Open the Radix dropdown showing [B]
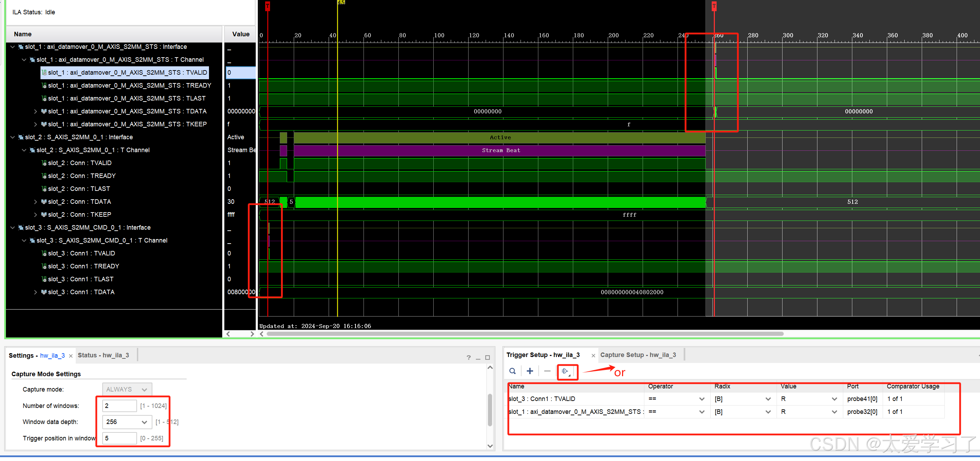Image resolution: width=980 pixels, height=461 pixels. click(x=768, y=399)
